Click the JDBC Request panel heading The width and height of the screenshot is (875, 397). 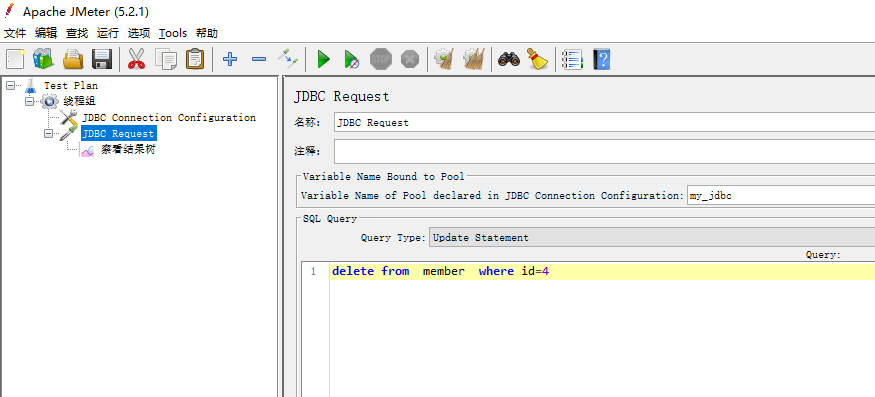[342, 96]
